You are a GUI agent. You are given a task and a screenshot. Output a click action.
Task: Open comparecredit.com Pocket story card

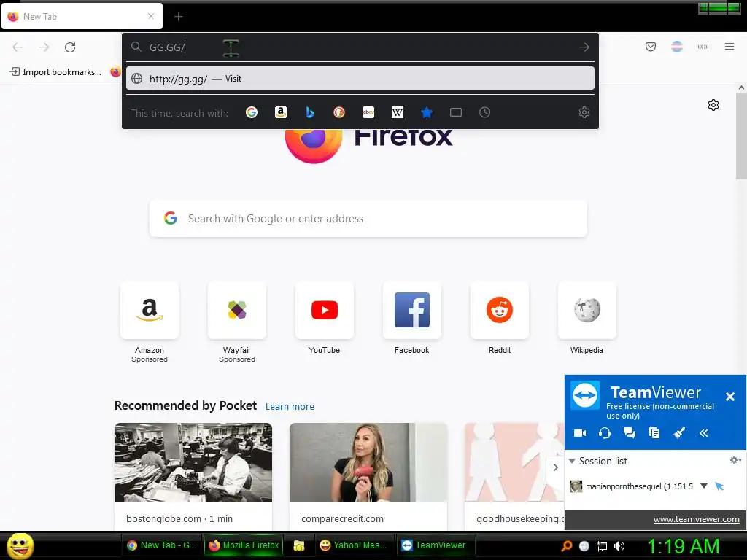point(368,476)
